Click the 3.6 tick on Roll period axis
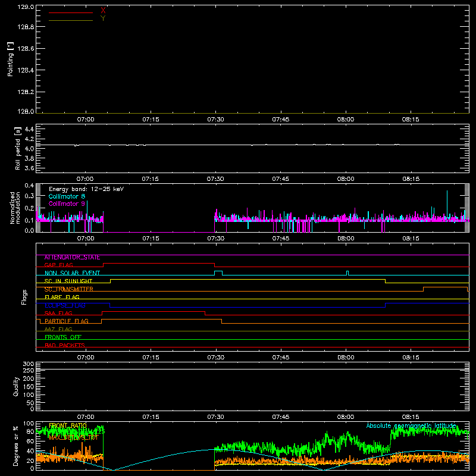Screen dimensions: 476x476 click(x=29, y=168)
